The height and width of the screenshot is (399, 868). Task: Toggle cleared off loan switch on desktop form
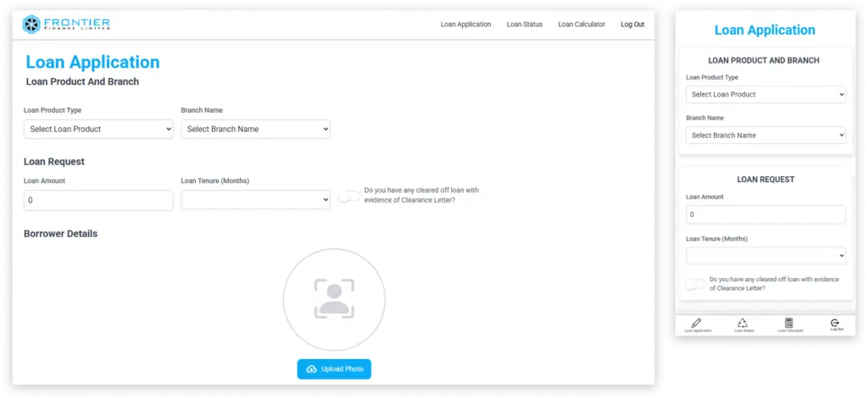[x=348, y=196]
